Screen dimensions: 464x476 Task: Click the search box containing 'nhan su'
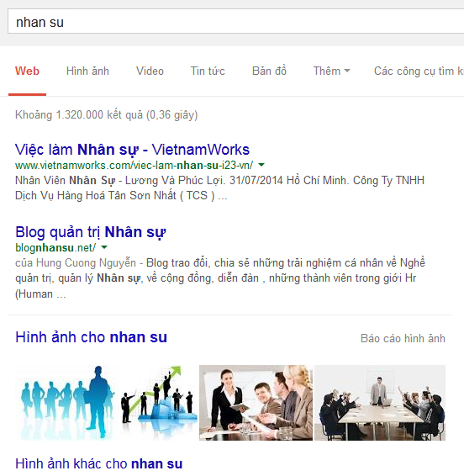(236, 21)
